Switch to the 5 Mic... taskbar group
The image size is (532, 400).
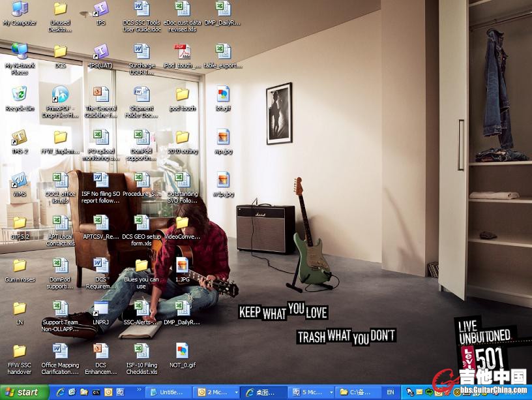(307, 392)
